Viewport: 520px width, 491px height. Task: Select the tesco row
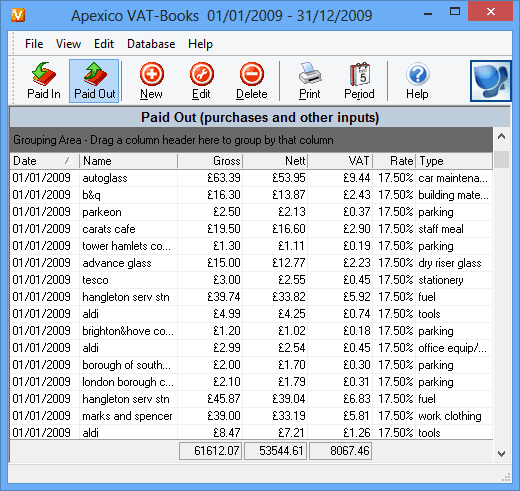(251, 280)
